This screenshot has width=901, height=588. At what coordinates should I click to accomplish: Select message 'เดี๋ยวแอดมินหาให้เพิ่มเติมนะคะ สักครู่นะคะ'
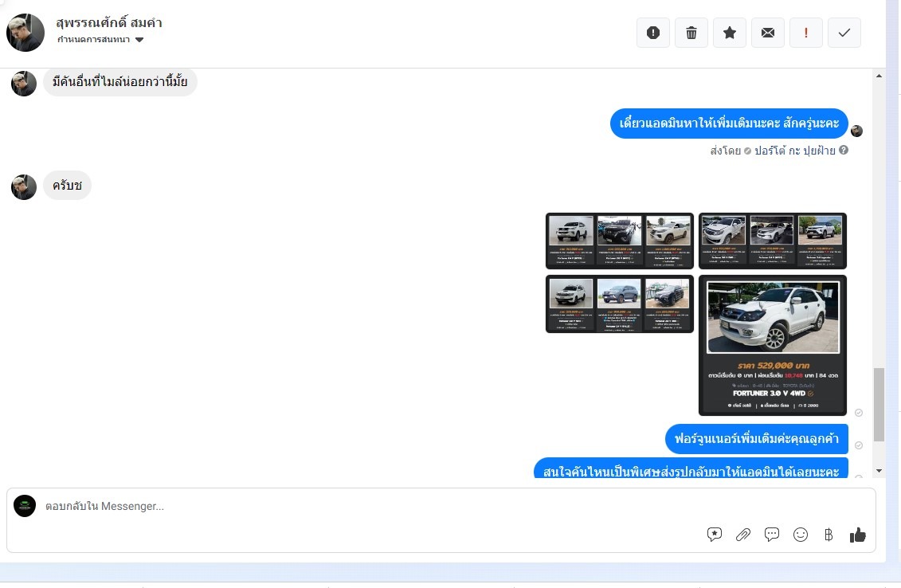click(729, 123)
